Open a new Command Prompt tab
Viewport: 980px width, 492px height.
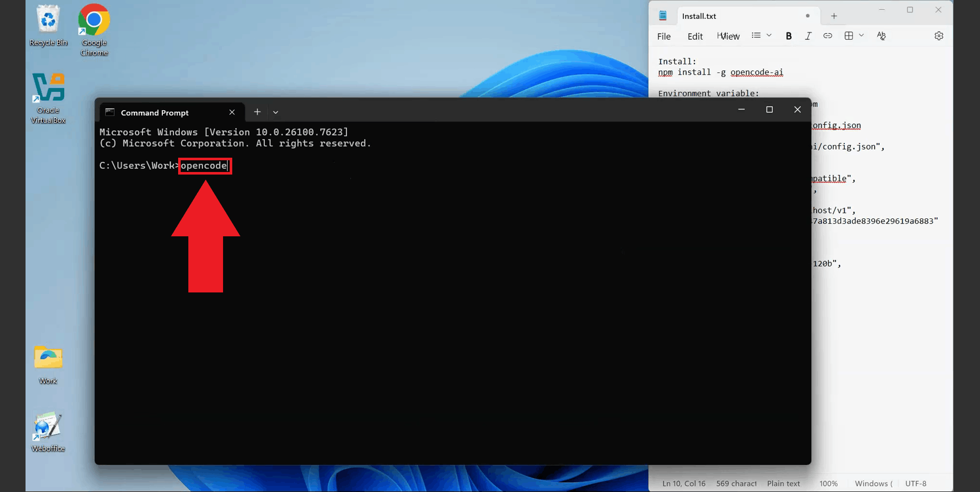[x=257, y=112]
